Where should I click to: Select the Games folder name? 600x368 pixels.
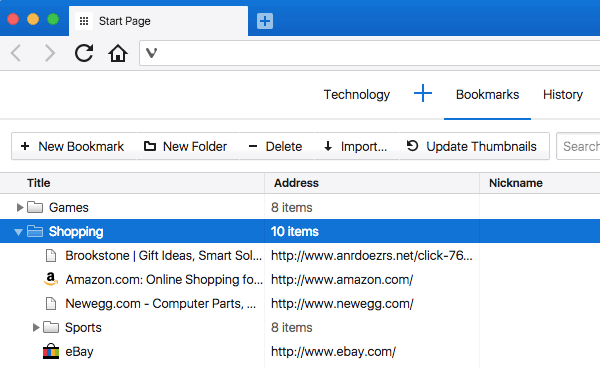coord(69,207)
